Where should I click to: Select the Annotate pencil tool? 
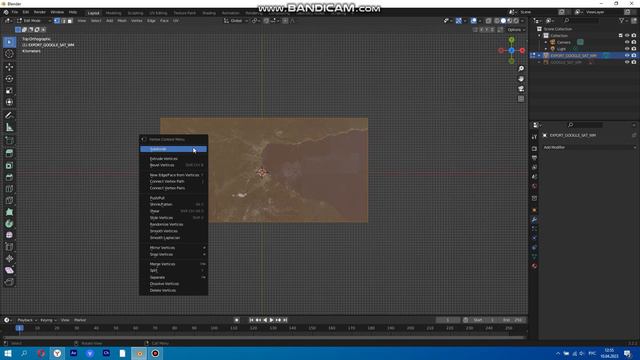[9, 116]
